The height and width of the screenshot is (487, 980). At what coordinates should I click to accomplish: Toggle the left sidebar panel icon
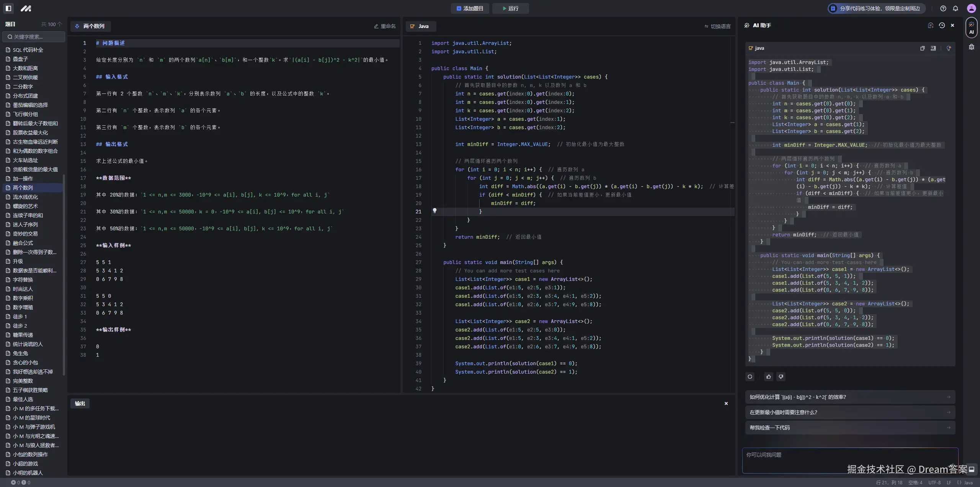point(8,8)
